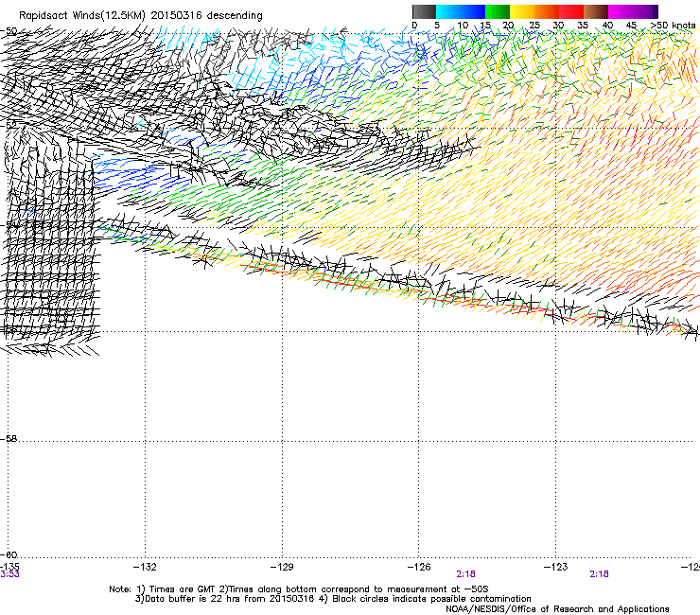
Task: Click the "-132" longitude axis label
Action: click(145, 567)
